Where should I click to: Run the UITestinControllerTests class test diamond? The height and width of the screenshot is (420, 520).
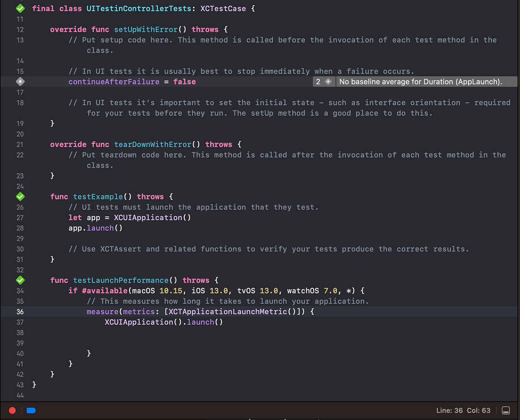20,8
